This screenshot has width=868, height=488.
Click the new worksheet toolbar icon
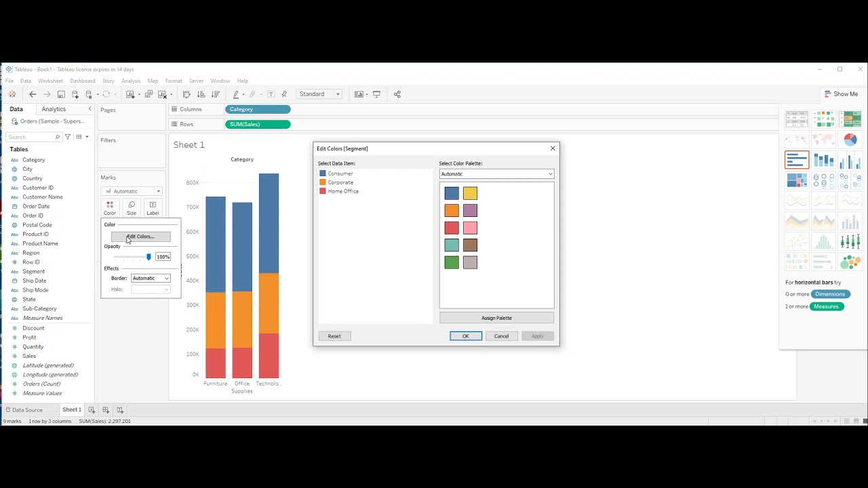[x=130, y=94]
